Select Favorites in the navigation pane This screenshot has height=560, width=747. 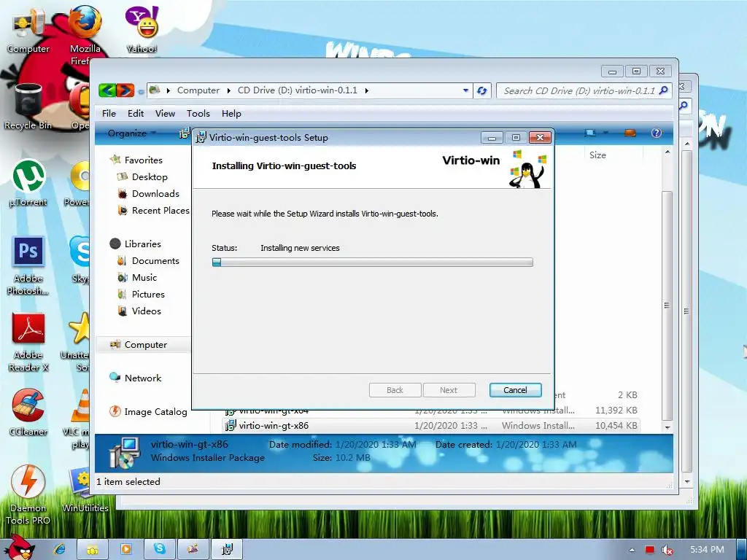pyautogui.click(x=143, y=160)
